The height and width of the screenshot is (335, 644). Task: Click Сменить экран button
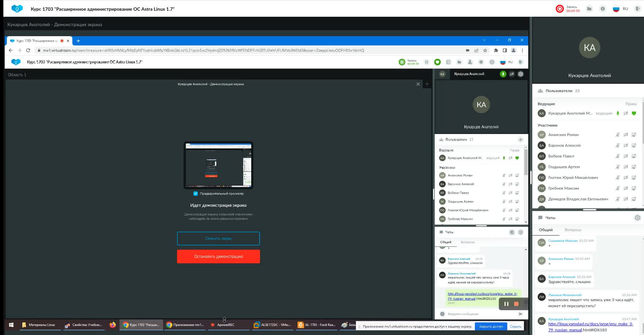218,239
